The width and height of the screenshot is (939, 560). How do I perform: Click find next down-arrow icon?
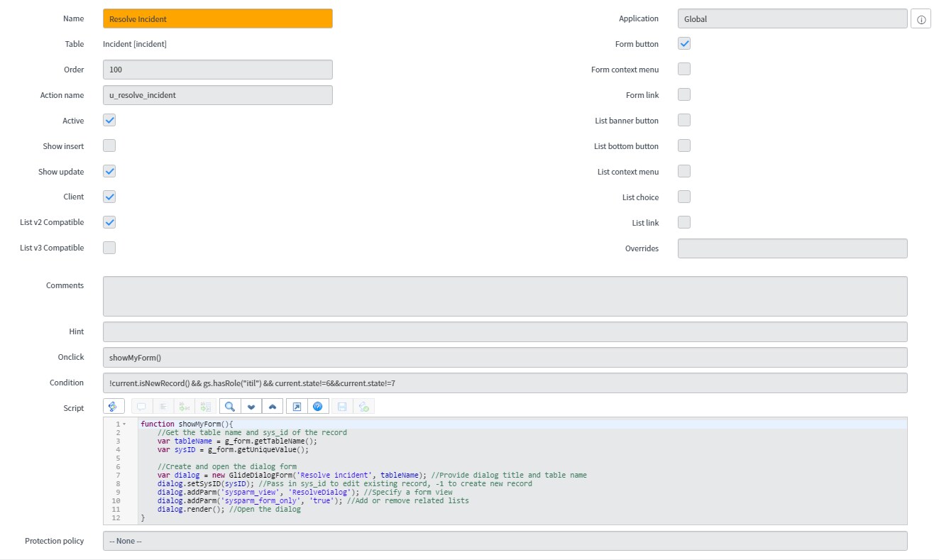pyautogui.click(x=251, y=406)
